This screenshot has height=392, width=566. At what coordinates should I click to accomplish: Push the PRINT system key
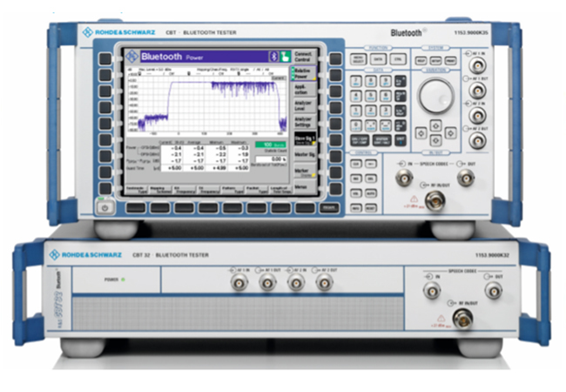tap(450, 60)
